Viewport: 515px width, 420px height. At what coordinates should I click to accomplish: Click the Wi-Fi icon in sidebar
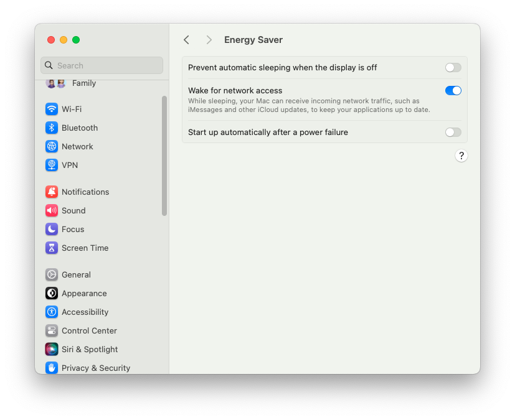pyautogui.click(x=52, y=109)
